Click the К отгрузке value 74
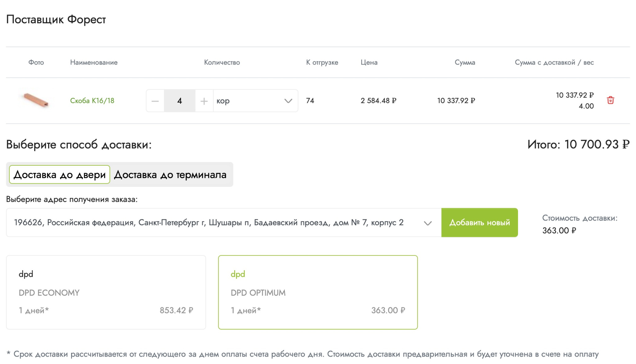636x364 pixels. (x=310, y=101)
